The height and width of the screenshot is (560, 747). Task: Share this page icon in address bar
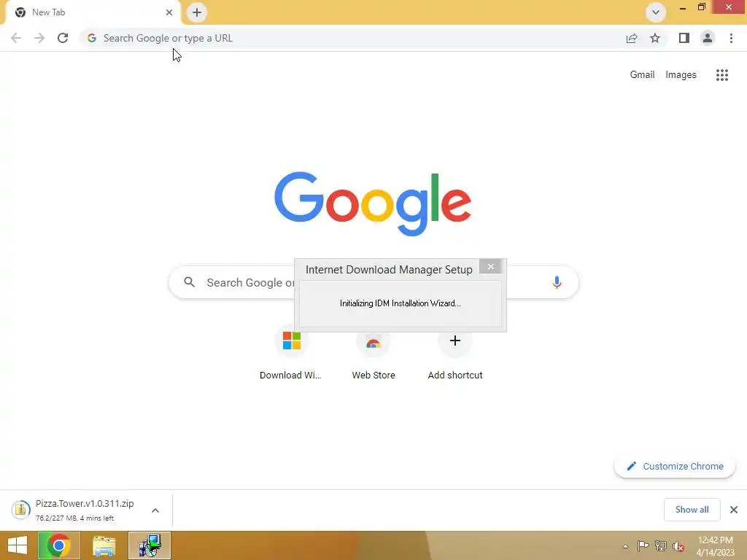pos(632,38)
